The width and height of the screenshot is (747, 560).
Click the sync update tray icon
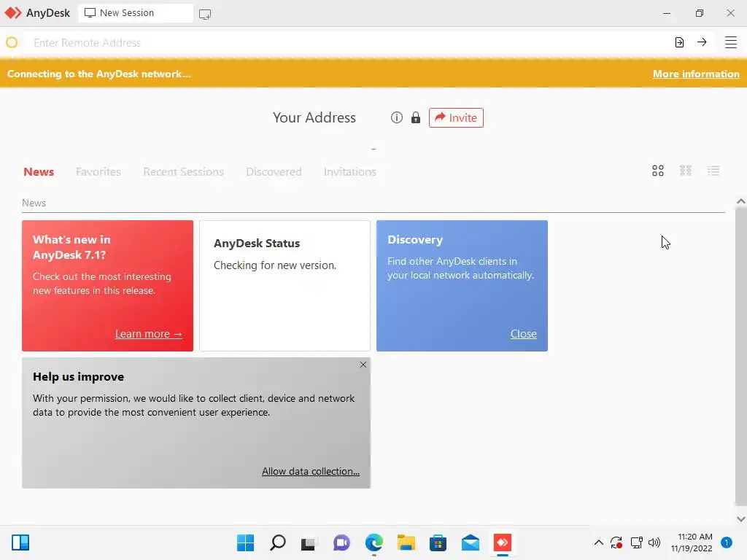tap(616, 542)
